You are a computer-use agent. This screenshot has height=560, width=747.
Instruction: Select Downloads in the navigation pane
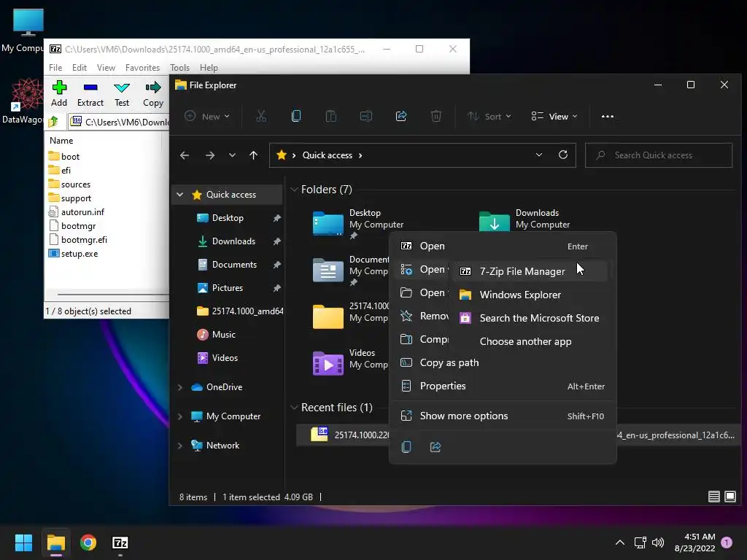click(x=233, y=241)
